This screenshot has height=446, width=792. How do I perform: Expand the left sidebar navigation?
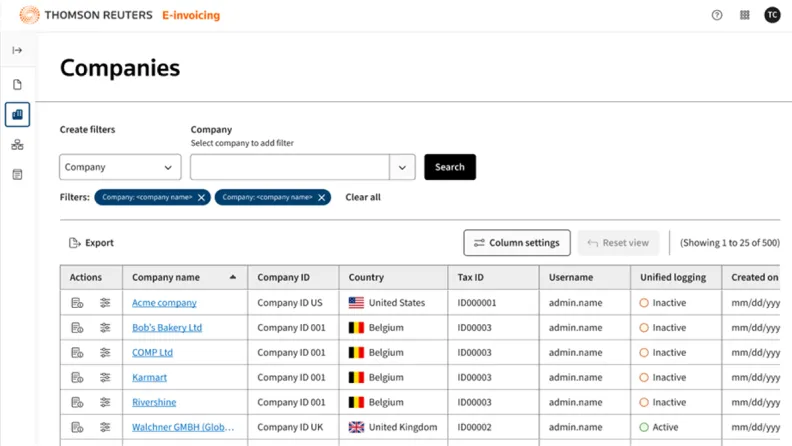tap(17, 50)
